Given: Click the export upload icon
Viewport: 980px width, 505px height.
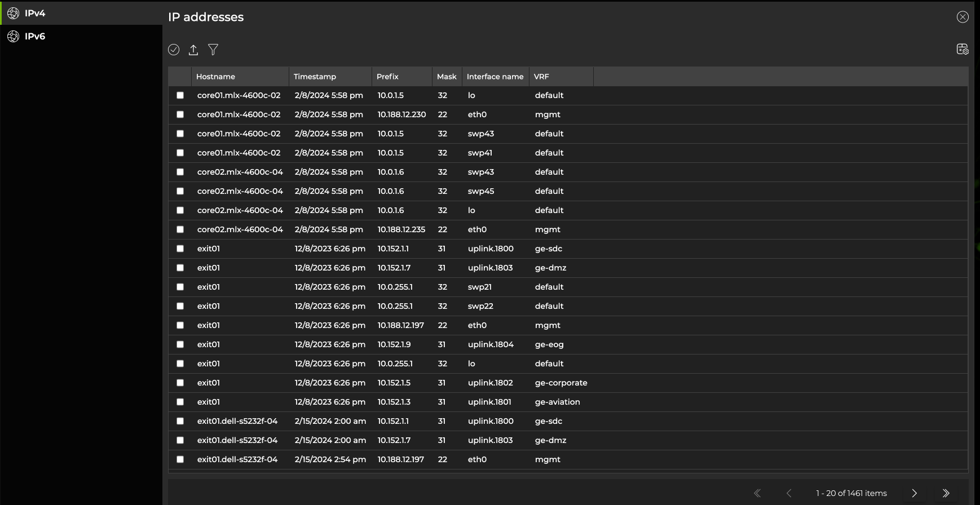Looking at the screenshot, I should [193, 50].
